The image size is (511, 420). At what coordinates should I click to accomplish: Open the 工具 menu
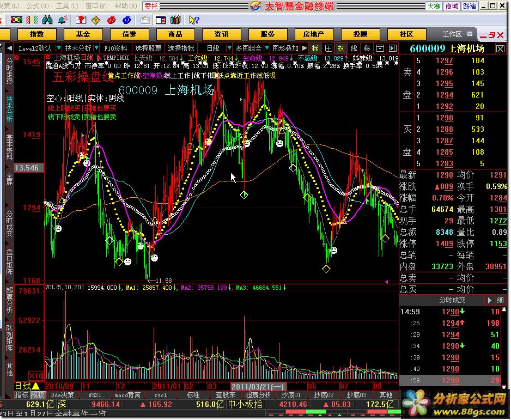[x=67, y=6]
